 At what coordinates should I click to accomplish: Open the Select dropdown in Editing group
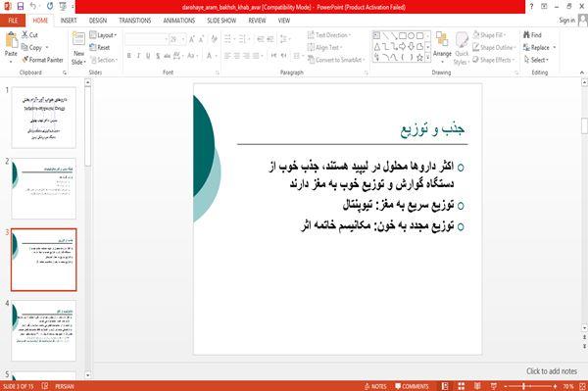pyautogui.click(x=537, y=60)
